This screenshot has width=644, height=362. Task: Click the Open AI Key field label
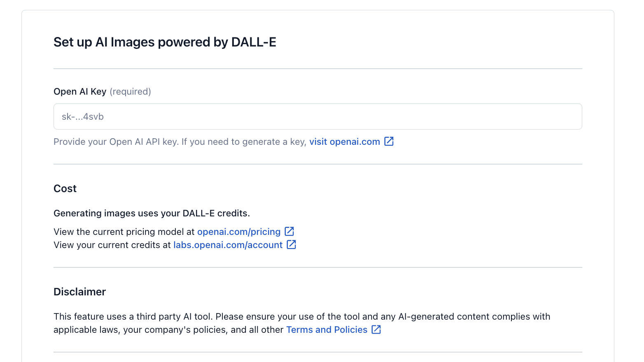coord(80,92)
